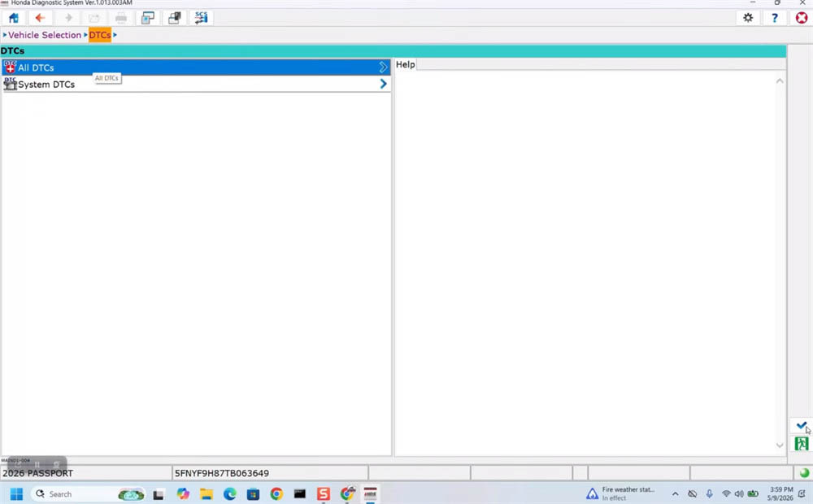Image resolution: width=813 pixels, height=504 pixels.
Task: Select the All DTCs list row
Action: pyautogui.click(x=196, y=67)
